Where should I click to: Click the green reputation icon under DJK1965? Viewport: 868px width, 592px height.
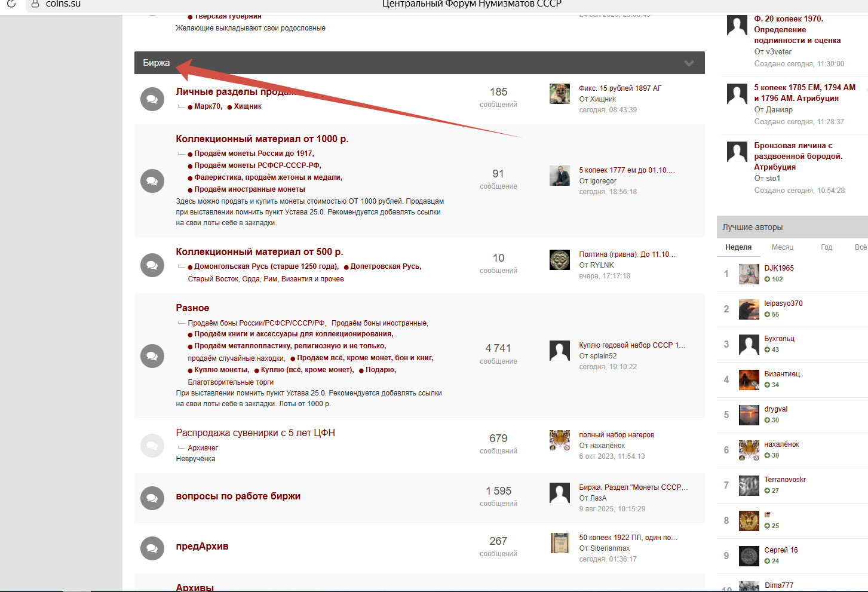pyautogui.click(x=767, y=279)
